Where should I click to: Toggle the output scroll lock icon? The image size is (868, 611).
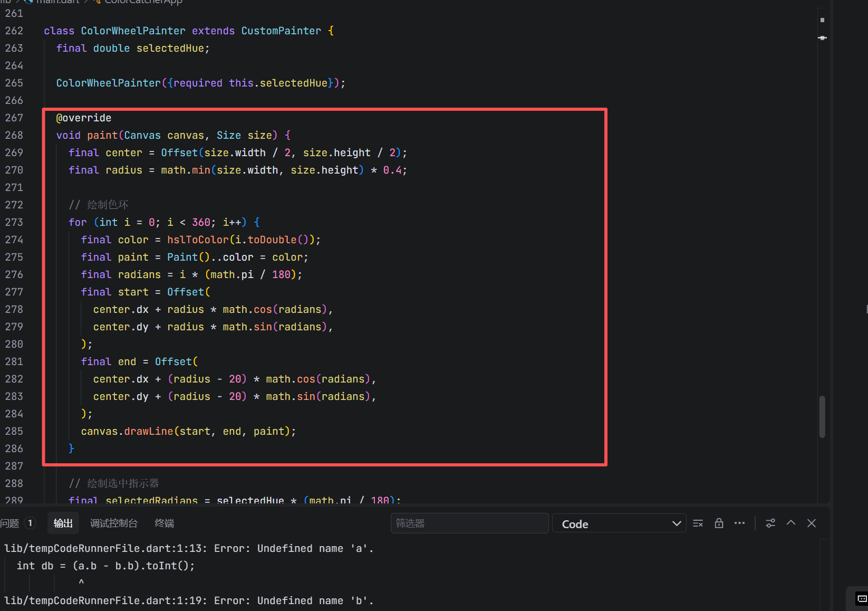tap(719, 523)
